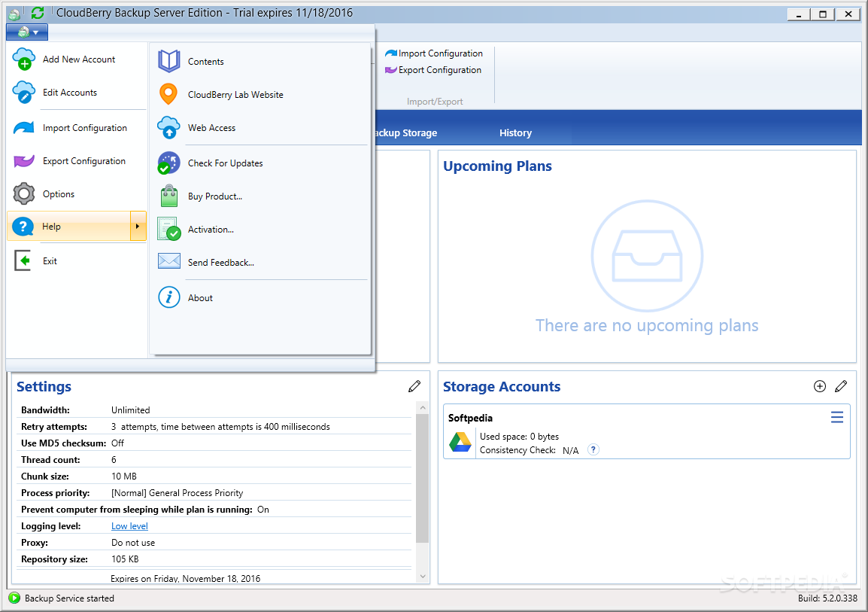The height and width of the screenshot is (612, 868).
Task: Click the Settings panel scrollbar thumb
Action: click(423, 478)
